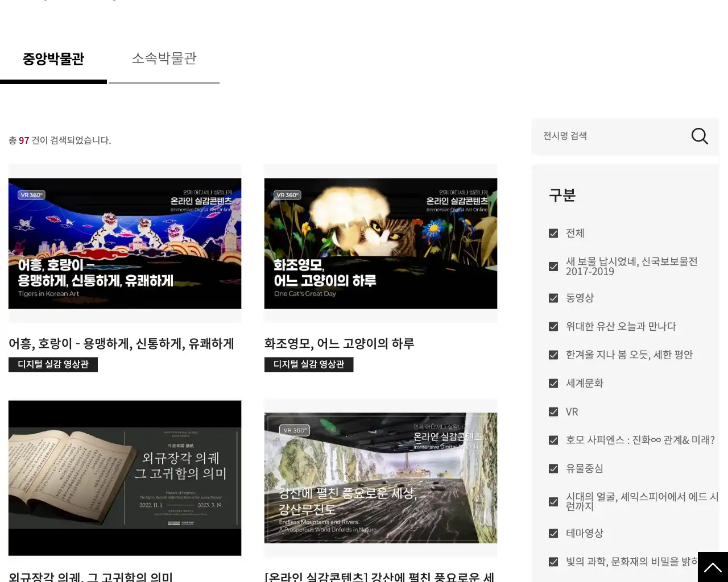Image resolution: width=728 pixels, height=582 pixels.
Task: Click the 구분 filter heading
Action: click(x=562, y=196)
